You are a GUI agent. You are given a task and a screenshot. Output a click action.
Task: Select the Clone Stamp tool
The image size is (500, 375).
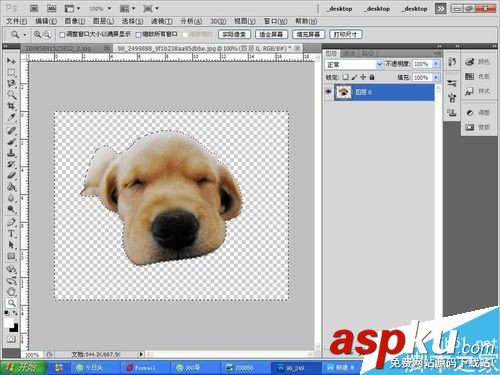[11, 153]
